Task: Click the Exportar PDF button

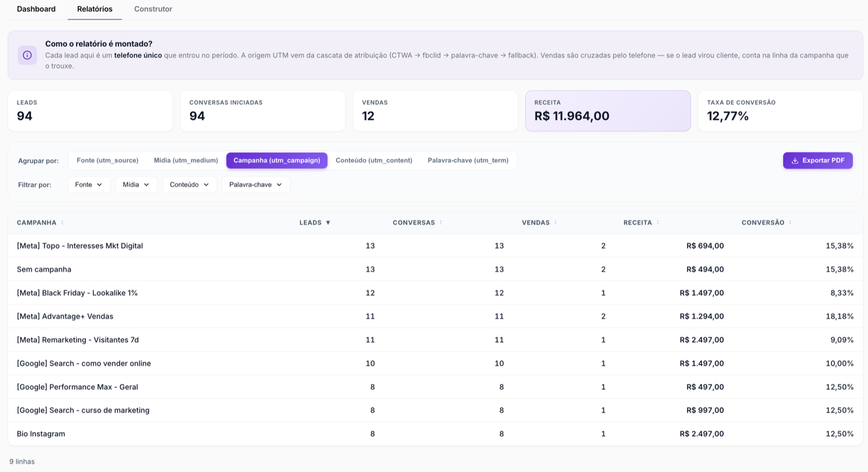Action: [x=818, y=160]
